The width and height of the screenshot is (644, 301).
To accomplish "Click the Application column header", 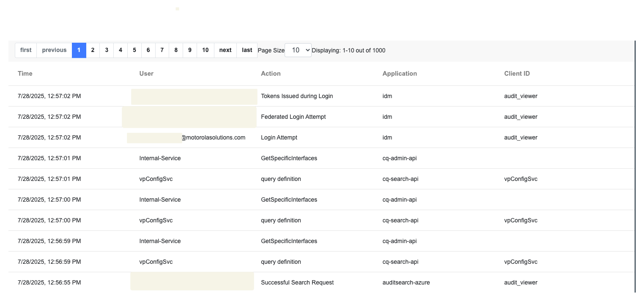I will 400,74.
